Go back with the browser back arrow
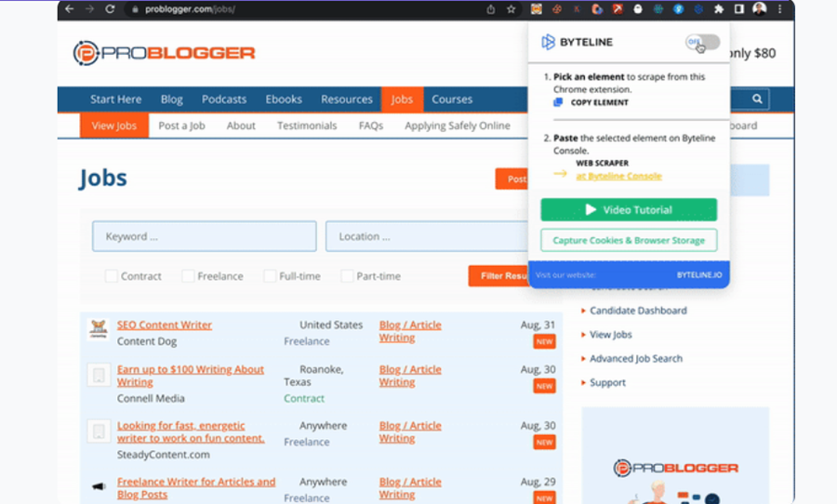 (70, 9)
